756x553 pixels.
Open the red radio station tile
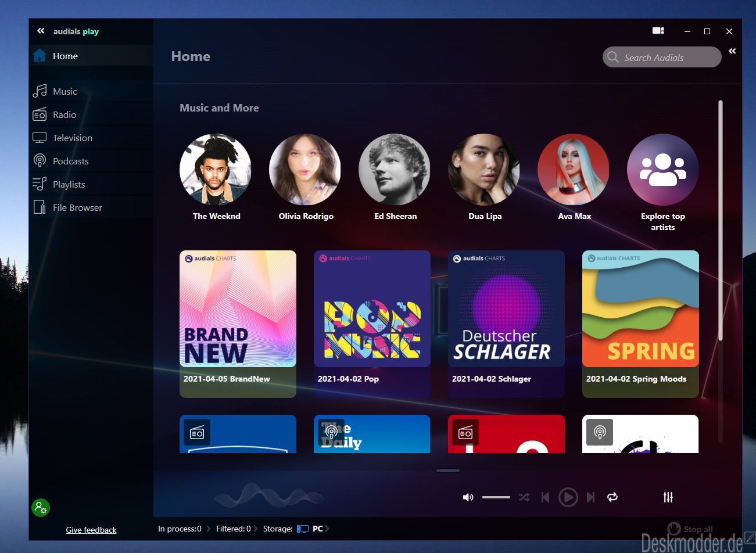506,434
